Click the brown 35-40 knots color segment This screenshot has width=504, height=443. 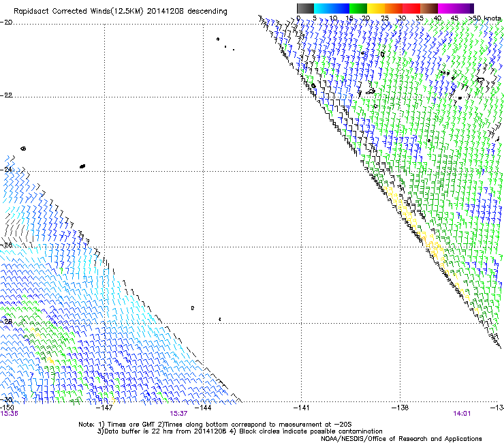[x=429, y=8]
